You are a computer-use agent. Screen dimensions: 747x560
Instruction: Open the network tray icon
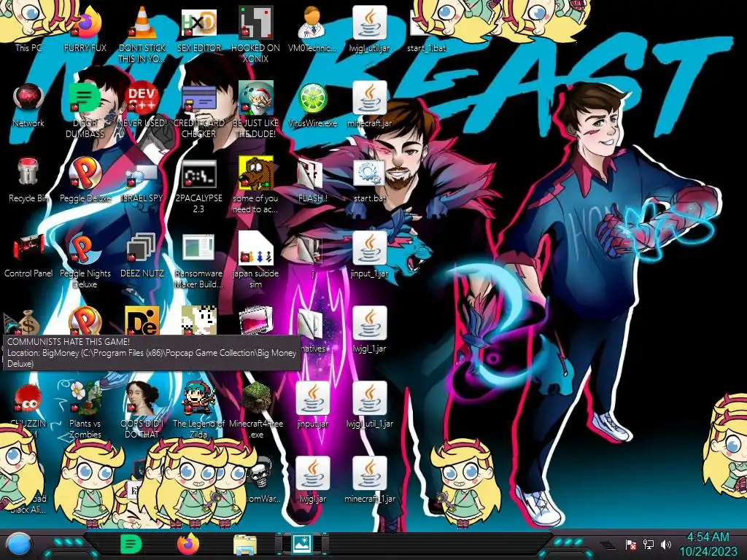pos(648,544)
